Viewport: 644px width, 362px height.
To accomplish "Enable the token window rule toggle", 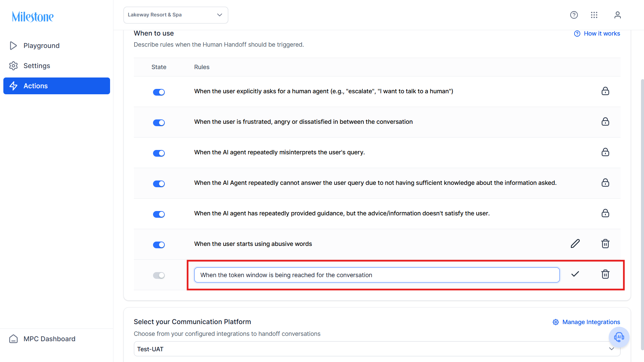I will (159, 275).
